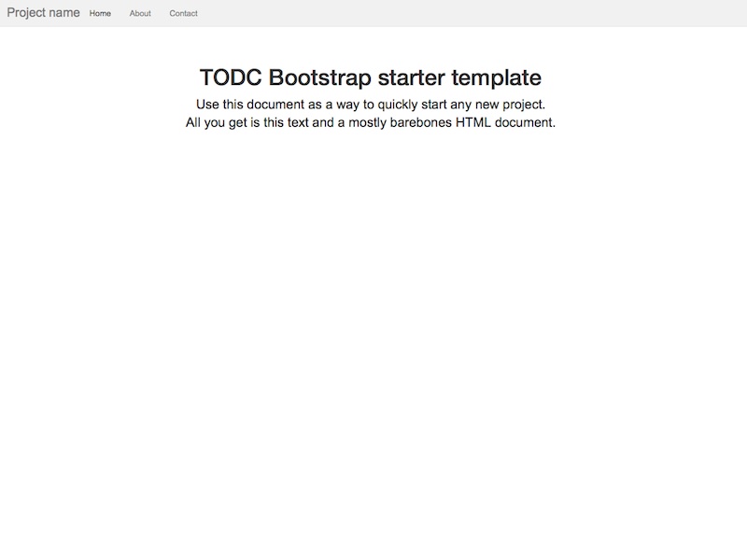The image size is (747, 560).
Task: Click the line starting with 'All you get'
Action: click(370, 122)
